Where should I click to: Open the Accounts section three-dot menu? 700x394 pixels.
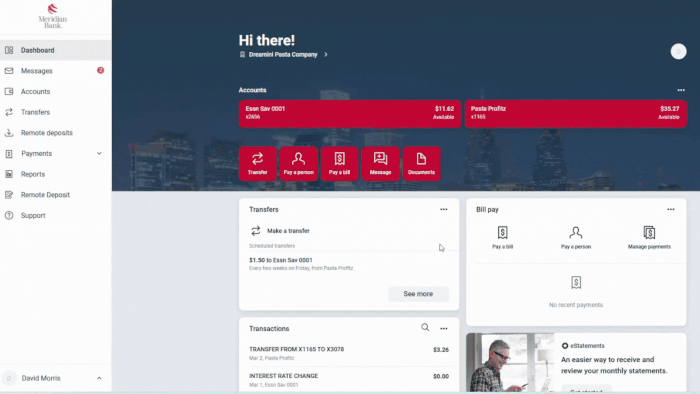(x=681, y=90)
